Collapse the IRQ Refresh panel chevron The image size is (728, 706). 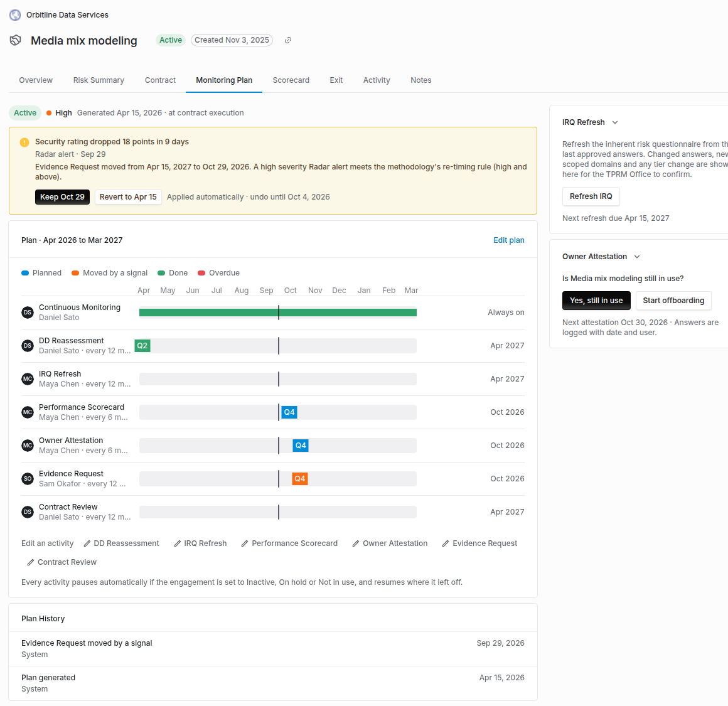614,122
